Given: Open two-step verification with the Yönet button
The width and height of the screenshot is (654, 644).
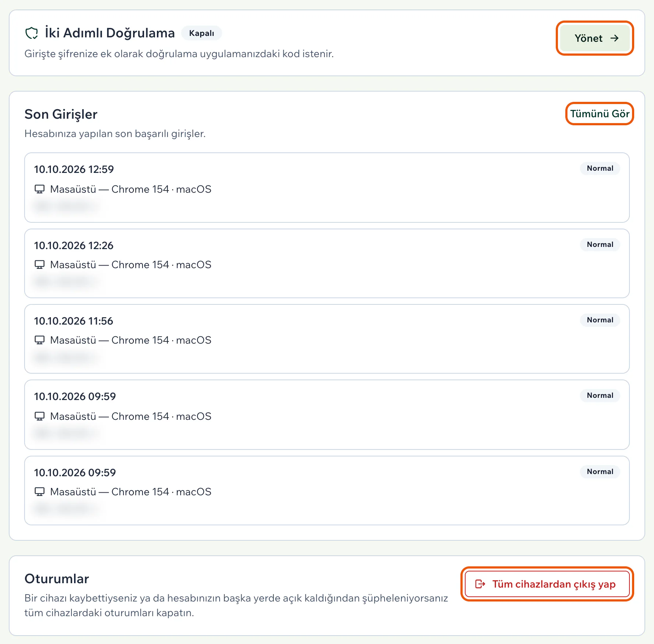Looking at the screenshot, I should coord(595,38).
